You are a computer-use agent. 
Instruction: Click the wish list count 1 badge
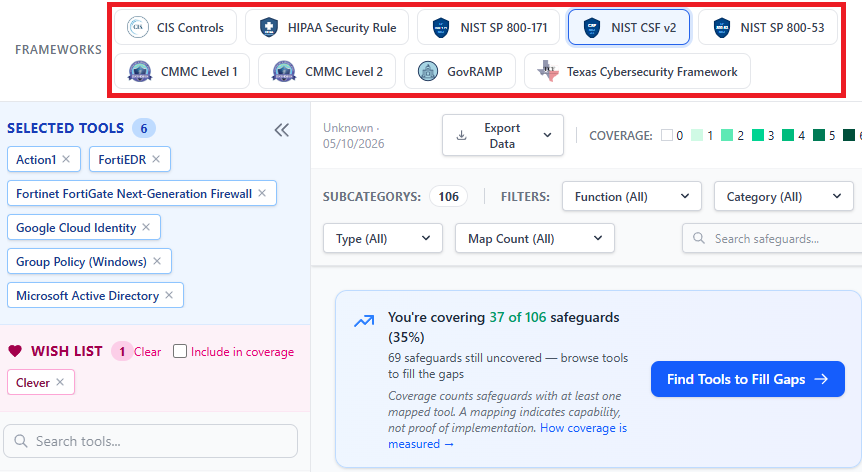(x=122, y=351)
